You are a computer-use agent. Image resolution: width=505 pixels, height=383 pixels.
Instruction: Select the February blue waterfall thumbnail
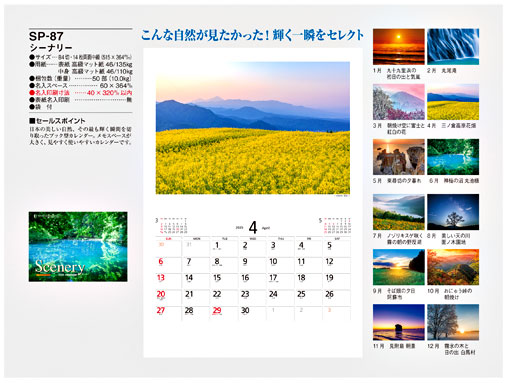coord(453,47)
